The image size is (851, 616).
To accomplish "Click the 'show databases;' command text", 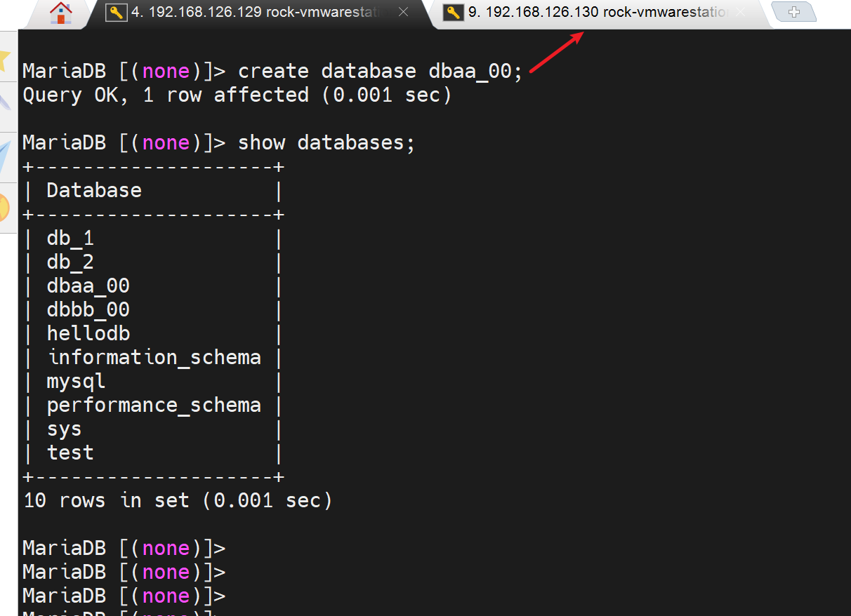I will tap(326, 143).
